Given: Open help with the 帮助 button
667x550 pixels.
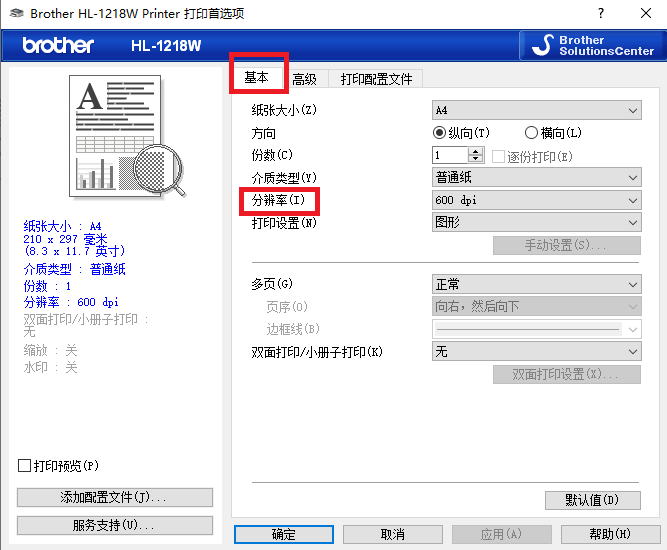Looking at the screenshot, I should pos(610,534).
